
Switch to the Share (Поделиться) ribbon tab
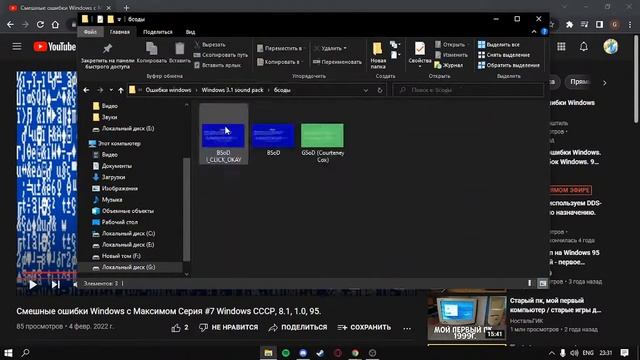click(x=158, y=32)
